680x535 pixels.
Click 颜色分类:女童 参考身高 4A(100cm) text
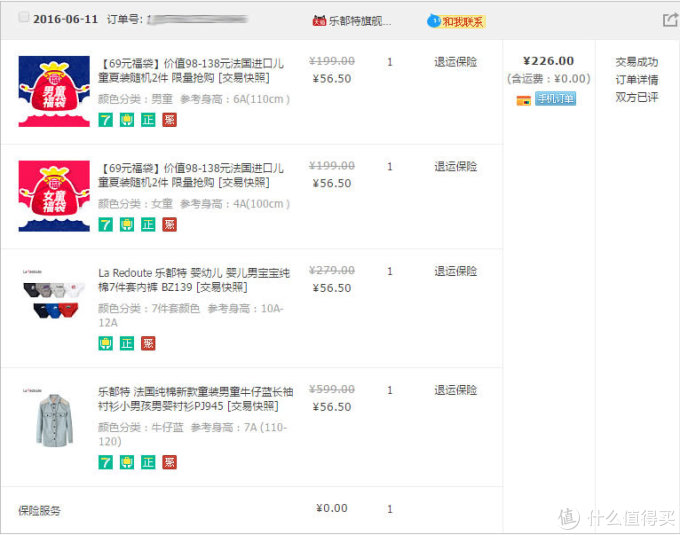coord(194,204)
